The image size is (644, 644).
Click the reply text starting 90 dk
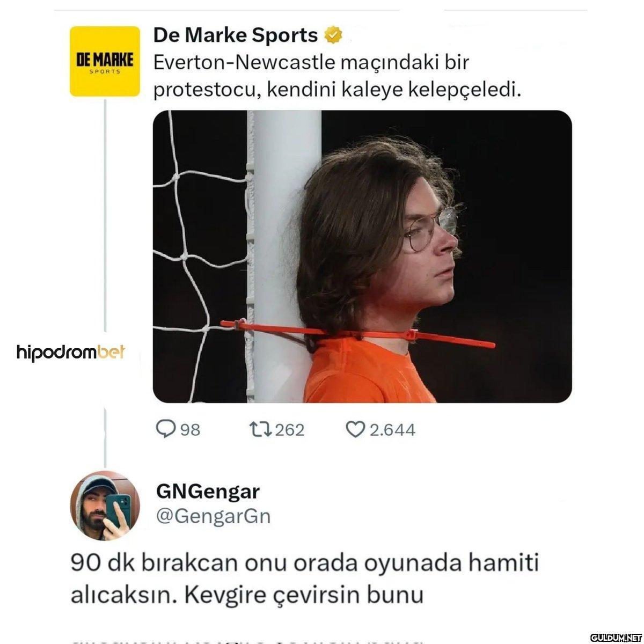304,579
